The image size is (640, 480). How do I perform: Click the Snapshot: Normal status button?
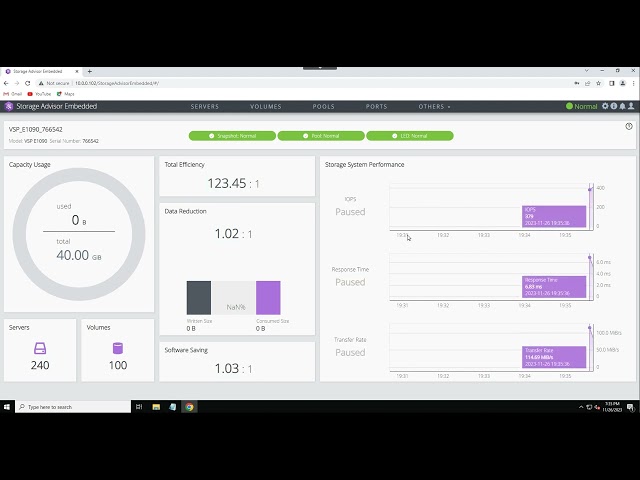[x=232, y=136]
